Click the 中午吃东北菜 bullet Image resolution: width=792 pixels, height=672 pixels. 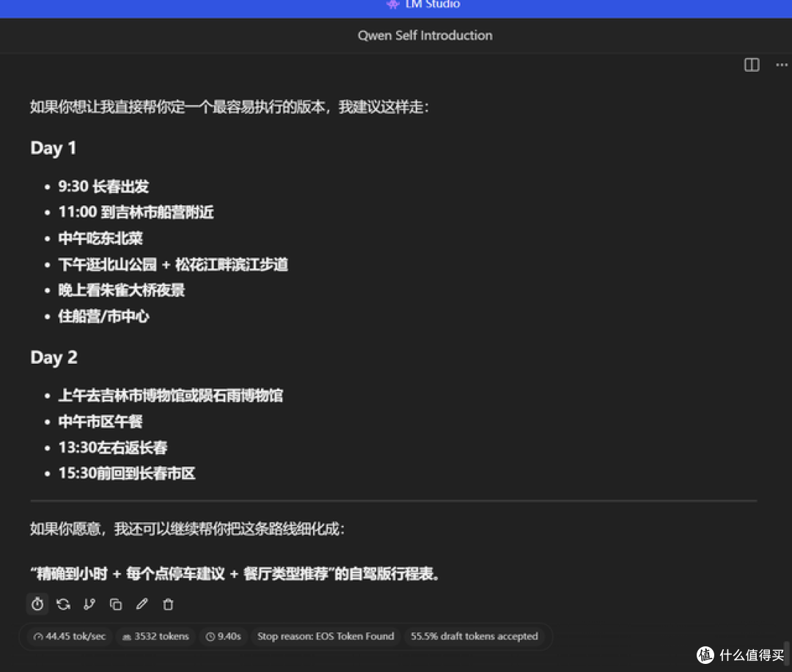[x=100, y=238]
